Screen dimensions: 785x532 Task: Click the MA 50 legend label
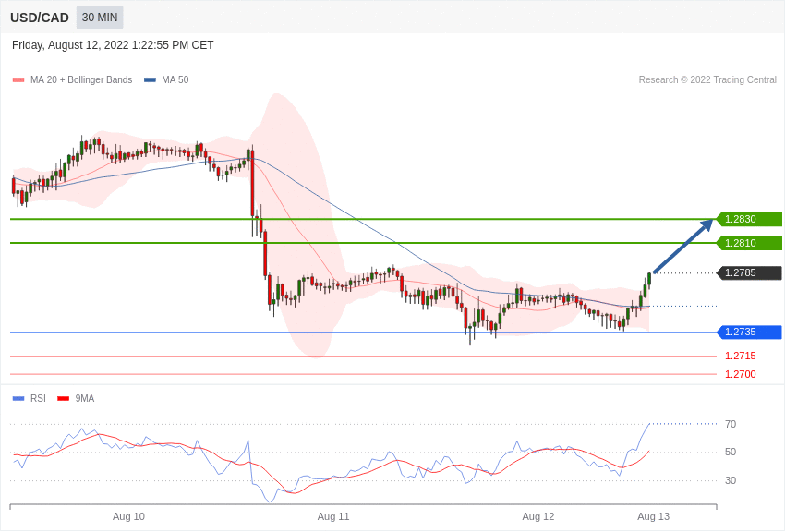[x=175, y=79]
